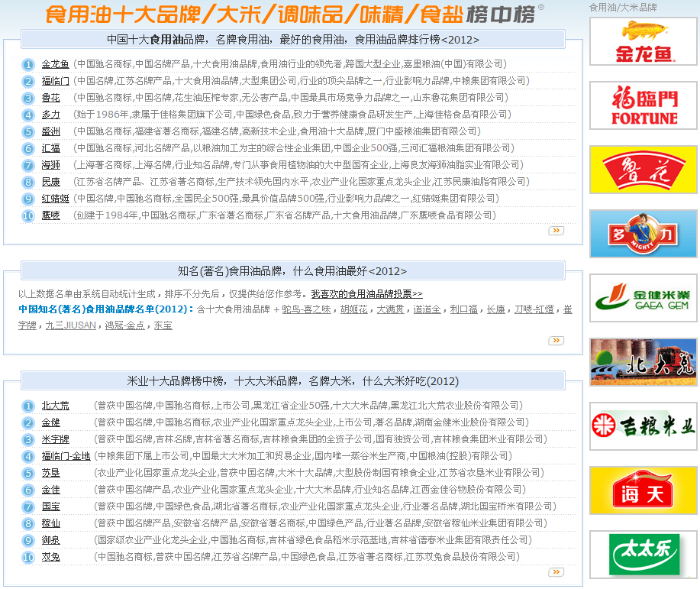Click the 食用油/大米品牌 sidebar heading
The height and width of the screenshot is (589, 700).
pos(623,8)
